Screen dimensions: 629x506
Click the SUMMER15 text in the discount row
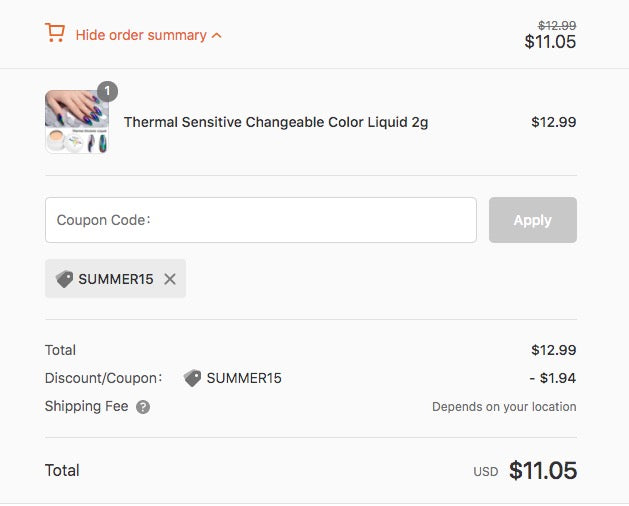point(244,378)
